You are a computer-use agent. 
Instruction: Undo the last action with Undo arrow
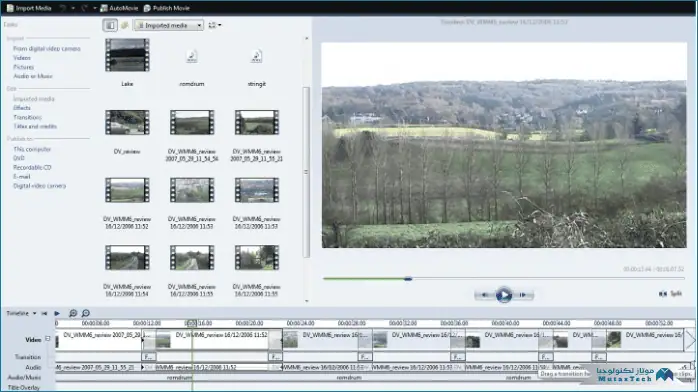point(63,8)
